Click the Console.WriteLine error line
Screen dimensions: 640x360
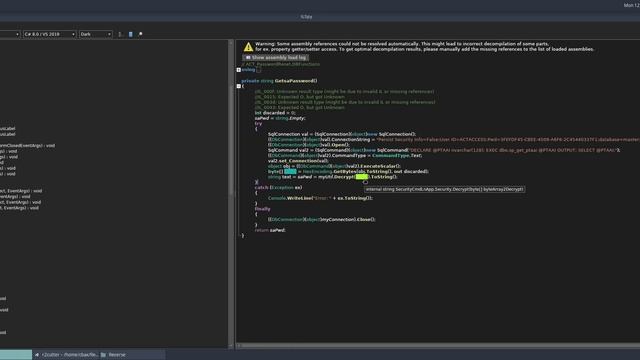(320, 198)
